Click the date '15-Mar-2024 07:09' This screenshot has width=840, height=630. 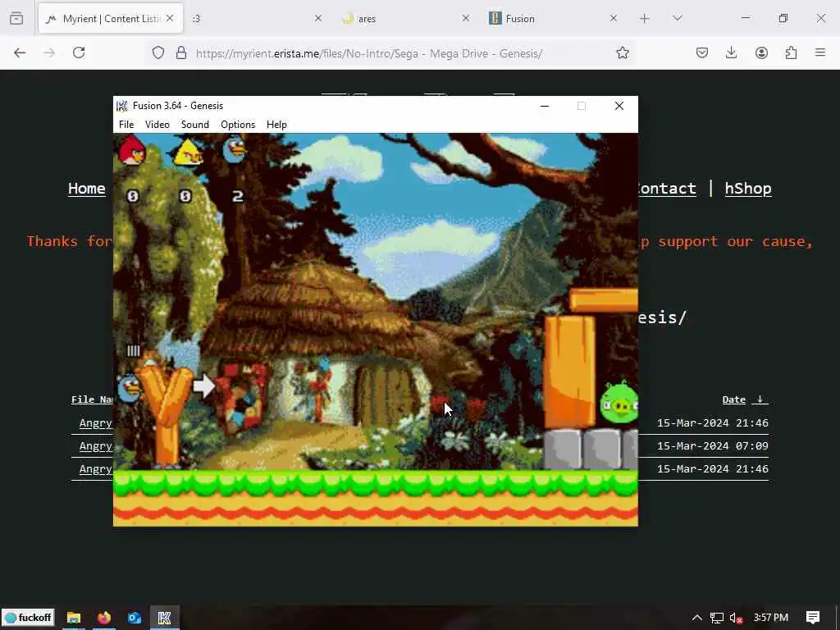pyautogui.click(x=713, y=445)
